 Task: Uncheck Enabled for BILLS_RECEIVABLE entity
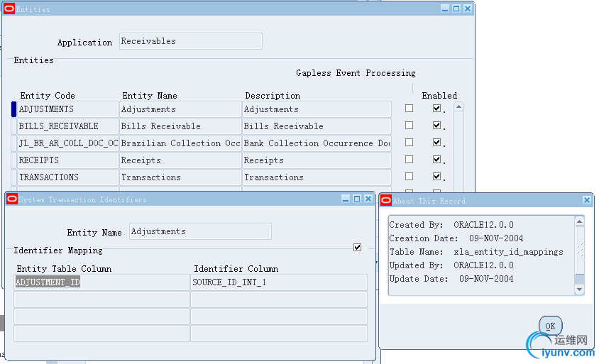437,126
